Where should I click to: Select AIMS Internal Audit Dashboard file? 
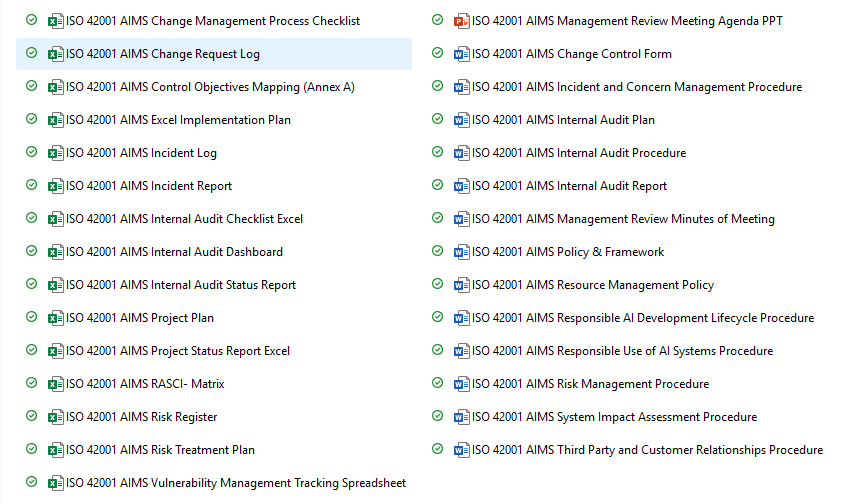[x=174, y=252]
